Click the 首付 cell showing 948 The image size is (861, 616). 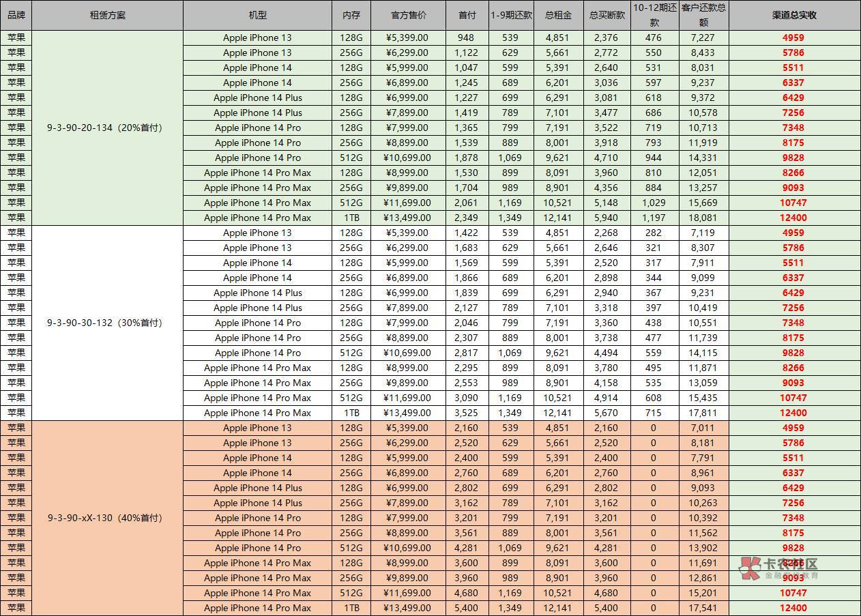(x=466, y=38)
